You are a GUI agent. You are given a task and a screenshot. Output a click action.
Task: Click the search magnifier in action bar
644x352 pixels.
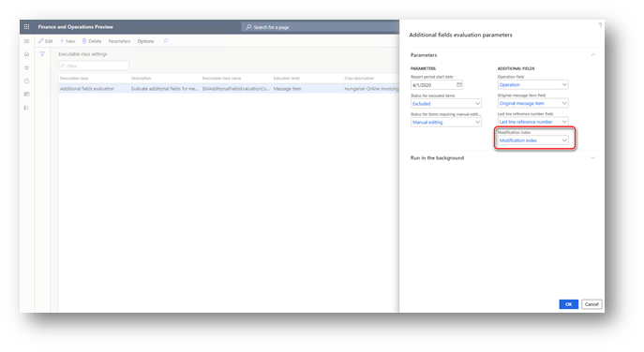(166, 41)
